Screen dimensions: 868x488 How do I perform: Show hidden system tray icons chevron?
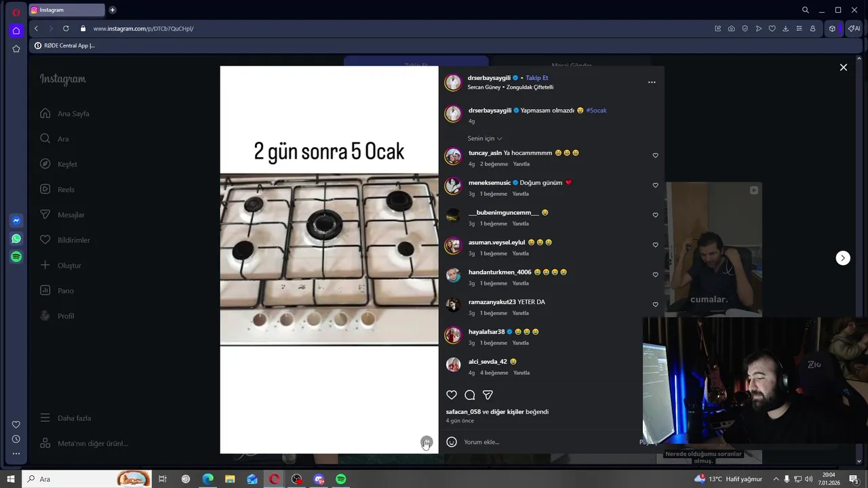pos(776,479)
